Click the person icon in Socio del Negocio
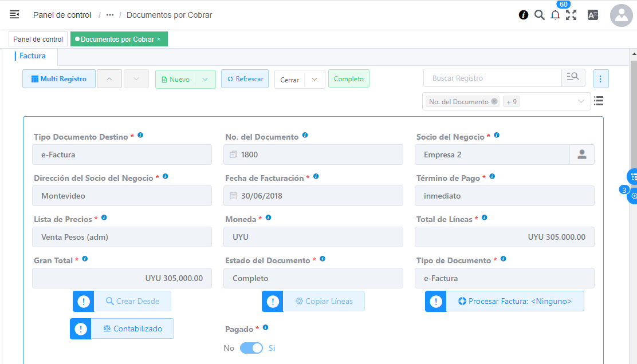This screenshot has width=637, height=364. 582,155
